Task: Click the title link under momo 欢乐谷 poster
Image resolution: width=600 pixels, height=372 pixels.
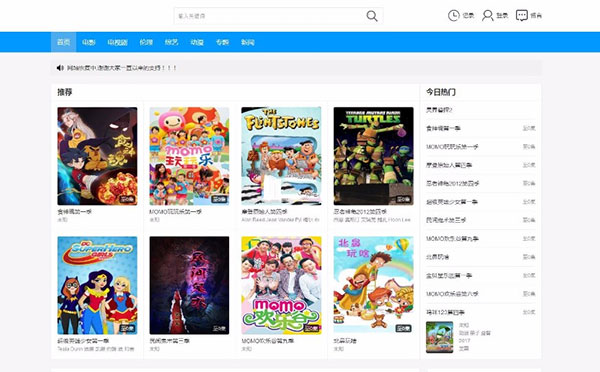Action: click(x=267, y=341)
